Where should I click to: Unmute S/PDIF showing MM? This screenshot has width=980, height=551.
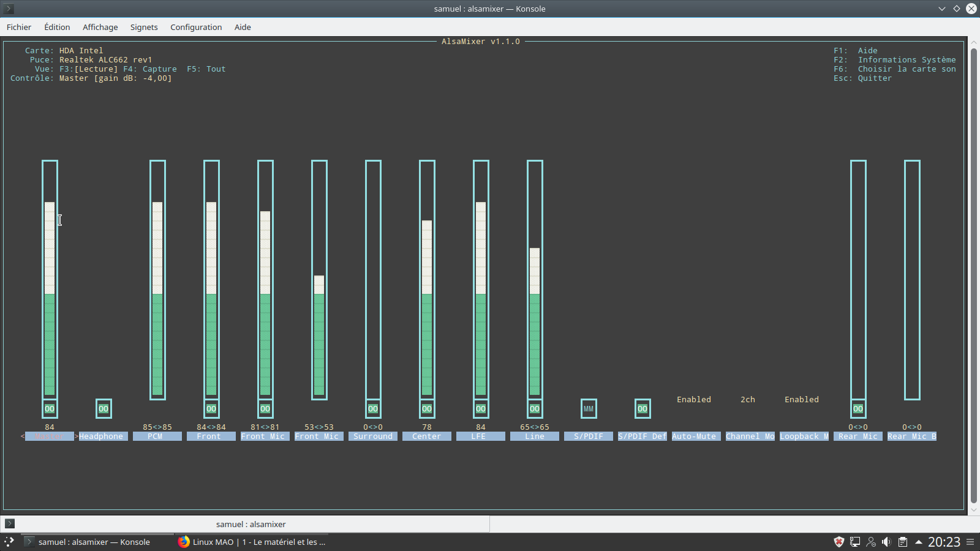coord(589,408)
